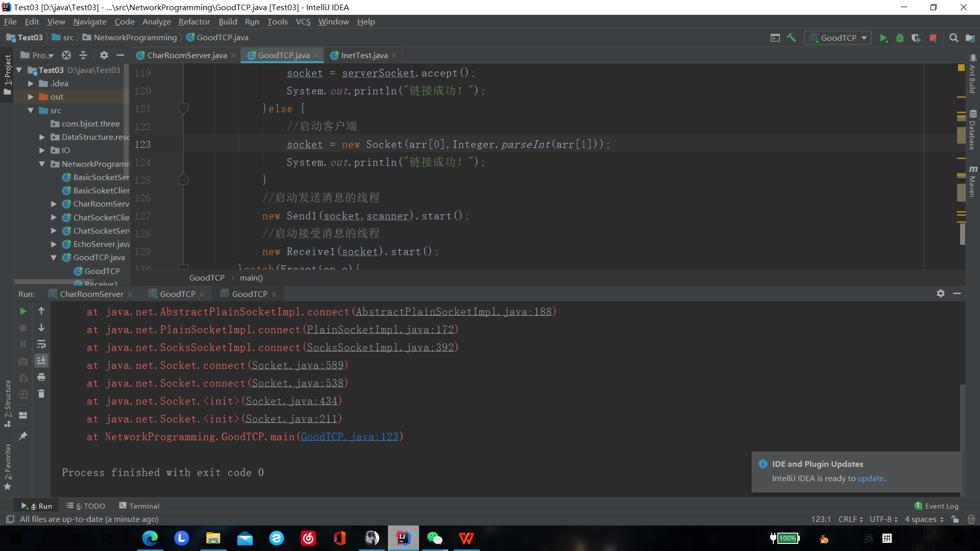980x551 pixels.
Task: Open the Navigate menu
Action: [x=90, y=21]
